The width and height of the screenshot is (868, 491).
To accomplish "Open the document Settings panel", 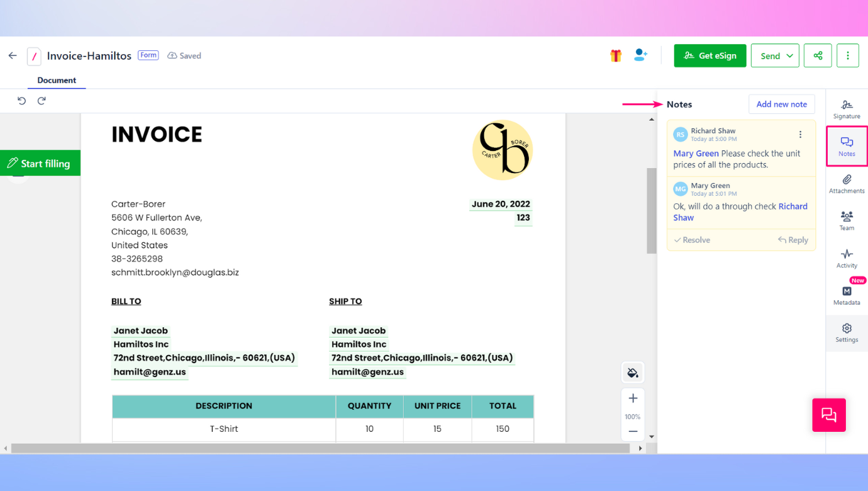I will [847, 333].
